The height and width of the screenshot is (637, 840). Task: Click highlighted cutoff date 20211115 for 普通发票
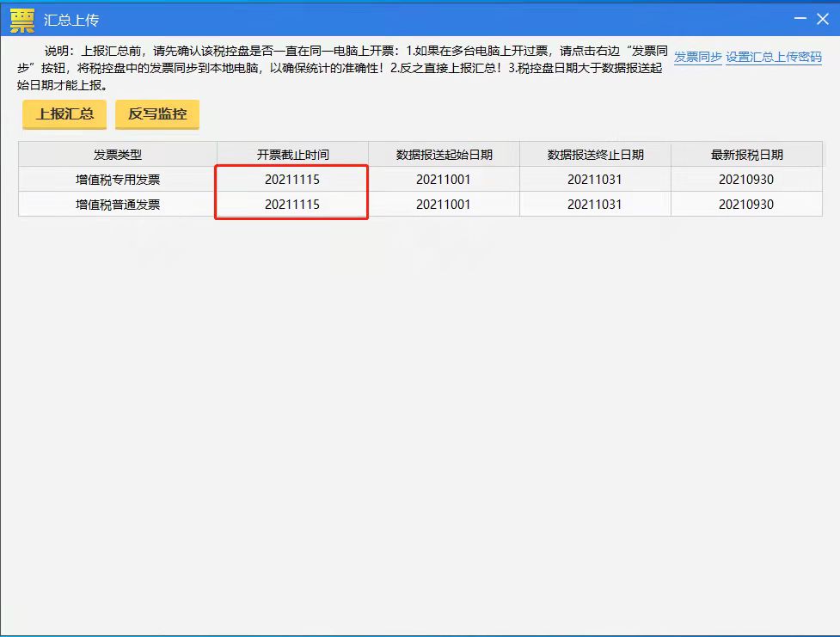(291, 204)
